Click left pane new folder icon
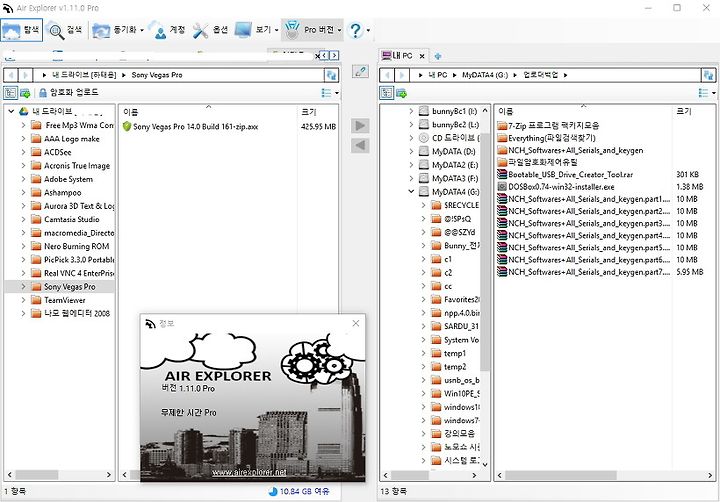The width and height of the screenshot is (720, 502). coord(25,93)
